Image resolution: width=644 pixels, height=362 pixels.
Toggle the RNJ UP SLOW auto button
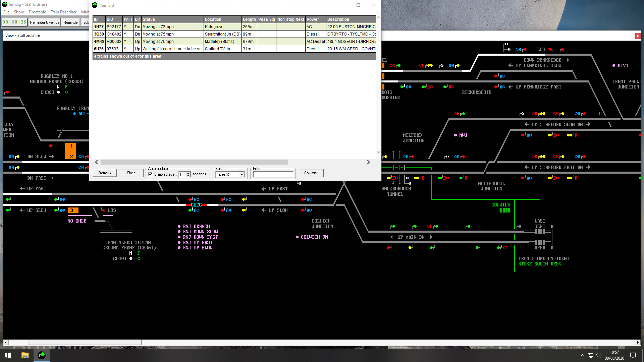[179, 248]
